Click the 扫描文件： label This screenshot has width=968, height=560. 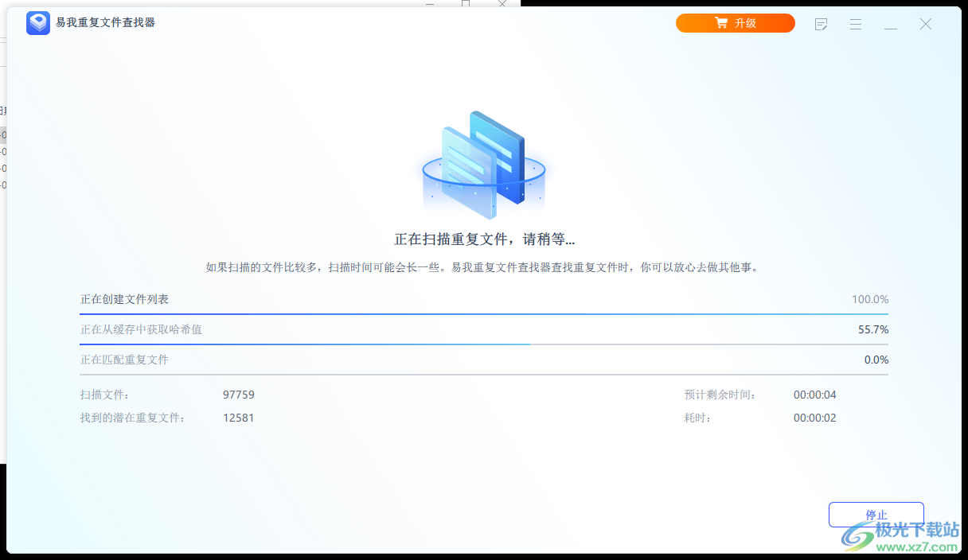point(105,395)
